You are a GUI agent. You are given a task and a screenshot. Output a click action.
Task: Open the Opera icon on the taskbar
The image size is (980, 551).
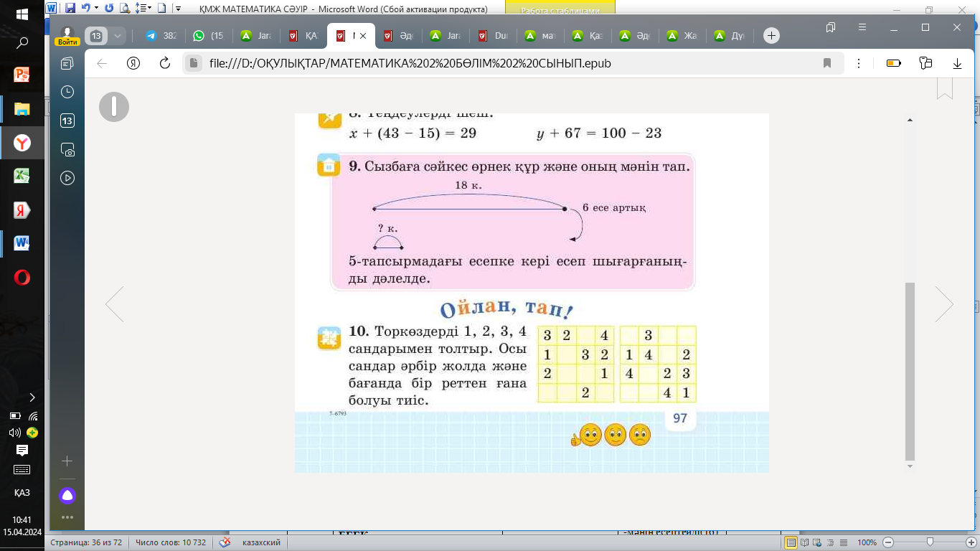(22, 278)
